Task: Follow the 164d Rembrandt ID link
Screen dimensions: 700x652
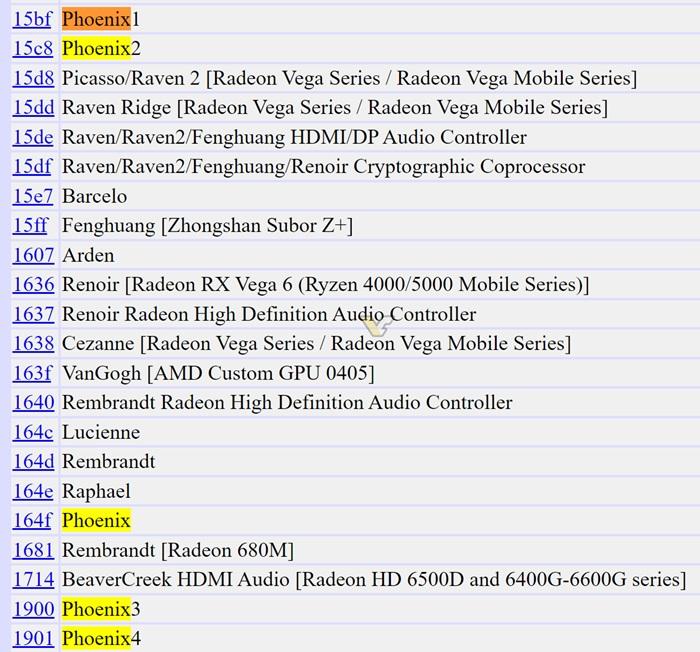Action: click(x=33, y=461)
